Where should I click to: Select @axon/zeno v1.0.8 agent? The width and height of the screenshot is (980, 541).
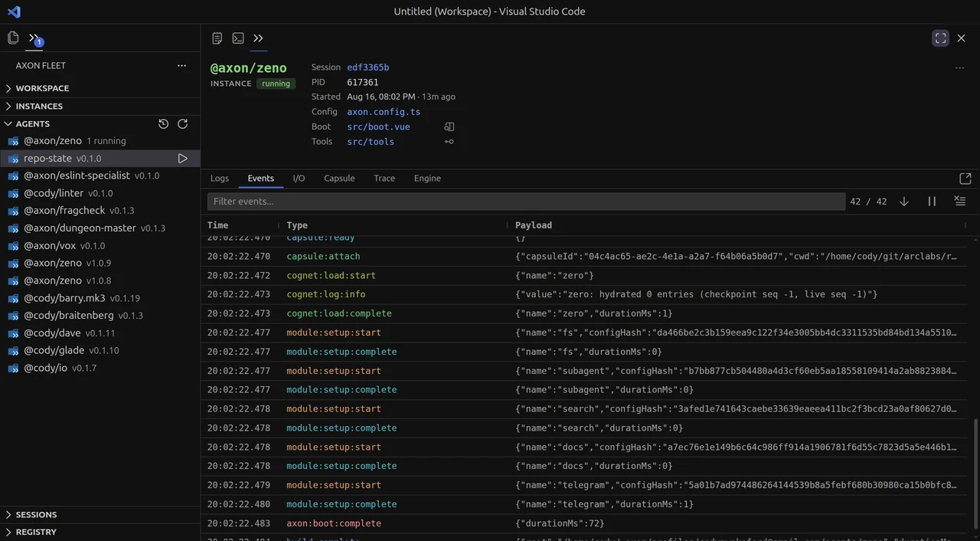(x=100, y=280)
